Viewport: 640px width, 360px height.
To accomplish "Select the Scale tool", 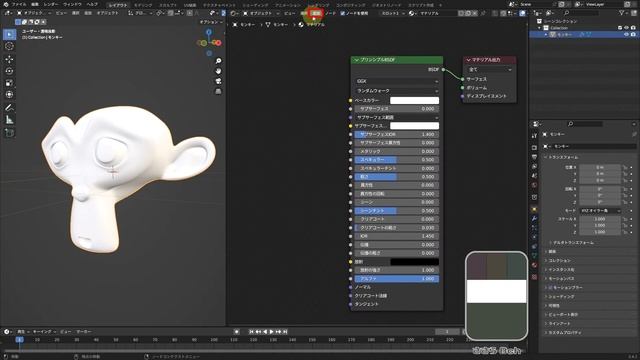I will point(9,83).
